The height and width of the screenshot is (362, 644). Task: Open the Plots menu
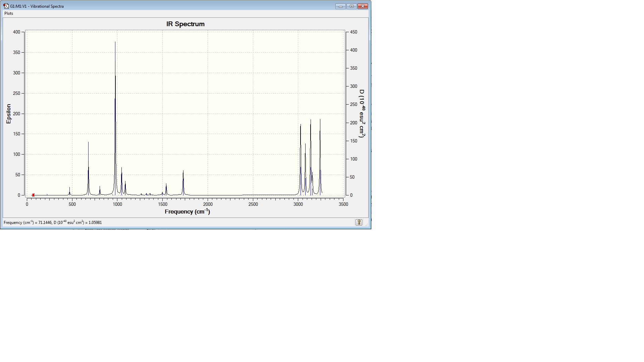click(x=9, y=13)
